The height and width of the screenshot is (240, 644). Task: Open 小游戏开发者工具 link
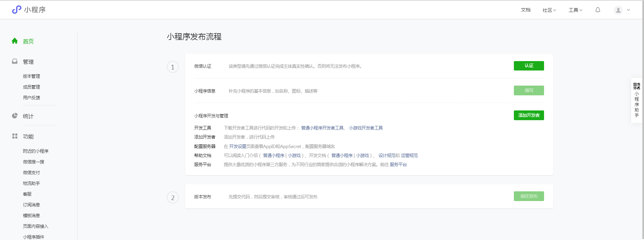(366, 128)
